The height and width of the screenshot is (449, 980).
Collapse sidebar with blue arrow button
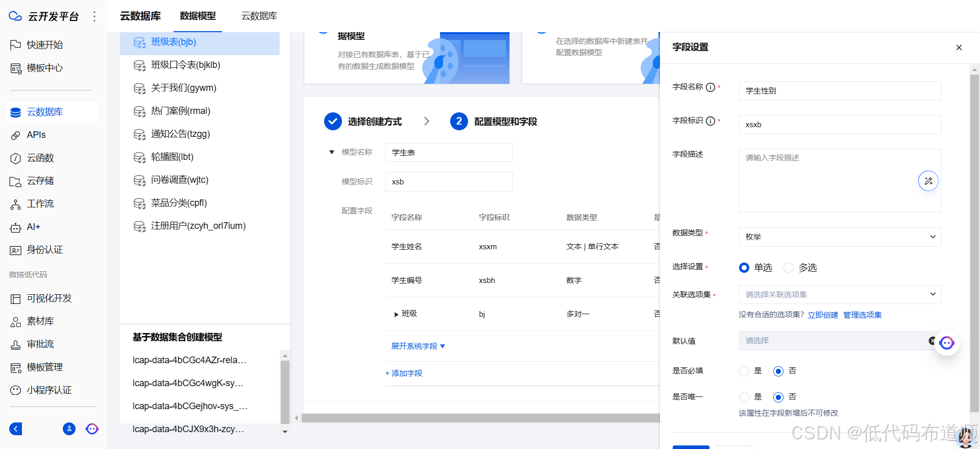coord(16,429)
